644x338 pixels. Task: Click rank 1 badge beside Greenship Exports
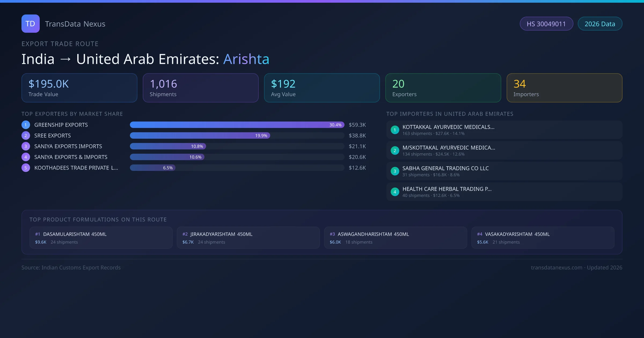click(x=26, y=125)
